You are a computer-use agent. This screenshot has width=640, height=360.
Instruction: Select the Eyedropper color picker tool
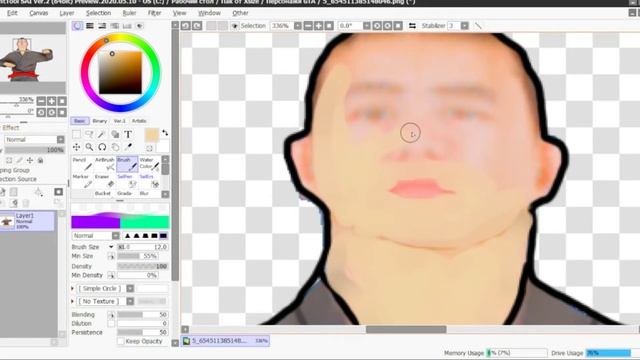pos(128,147)
